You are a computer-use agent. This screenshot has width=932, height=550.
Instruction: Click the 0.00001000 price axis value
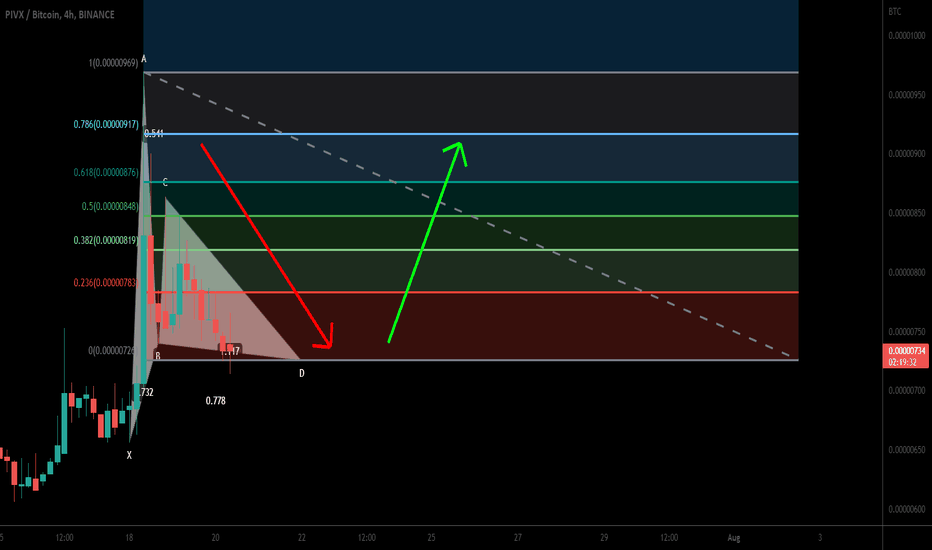[x=906, y=36]
